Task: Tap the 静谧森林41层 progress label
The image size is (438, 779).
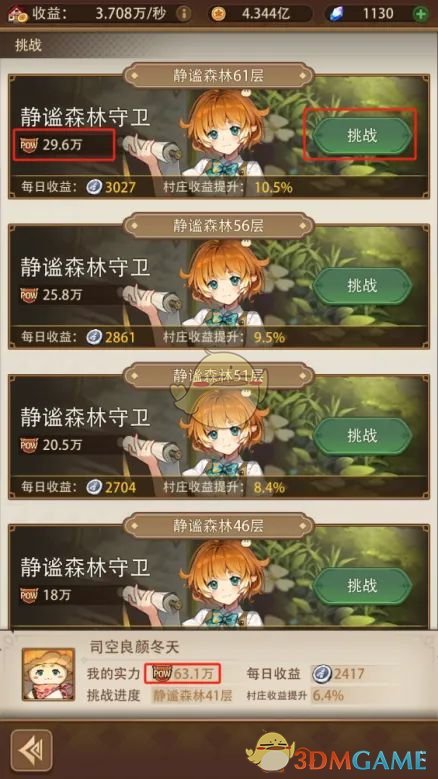Action: pos(193,695)
